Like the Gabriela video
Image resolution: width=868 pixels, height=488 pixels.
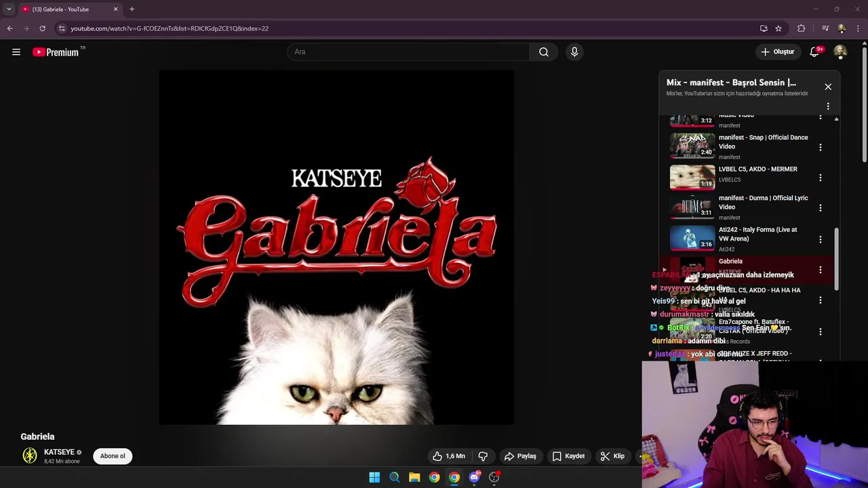pos(450,456)
